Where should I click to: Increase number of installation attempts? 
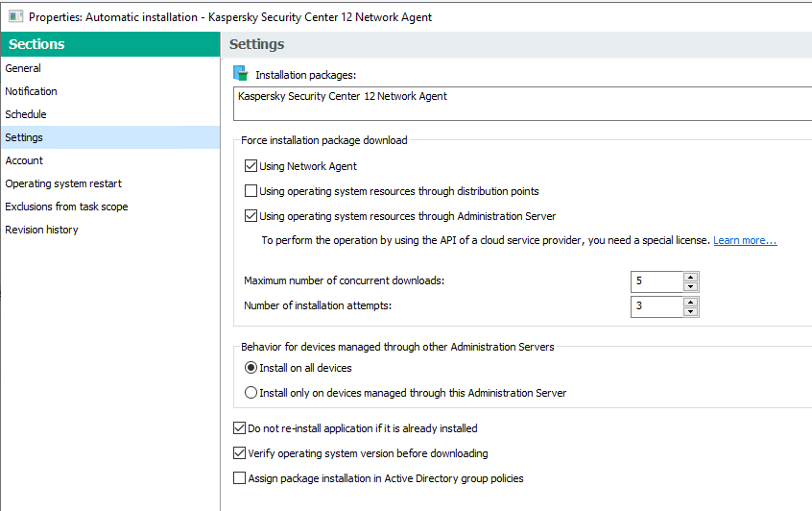pos(690,302)
